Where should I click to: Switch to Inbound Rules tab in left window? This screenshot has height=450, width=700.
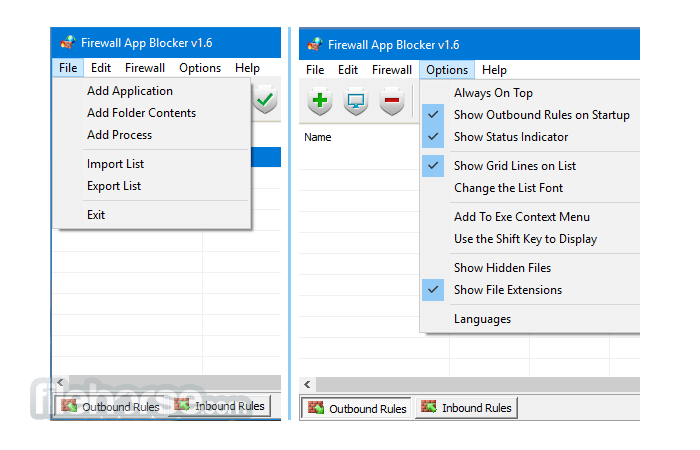[x=220, y=406]
